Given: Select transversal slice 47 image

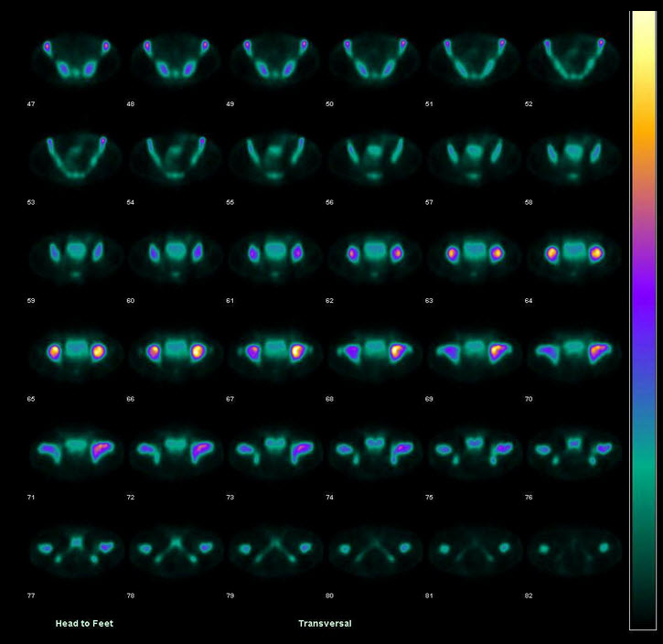Looking at the screenshot, I should coord(75,59).
